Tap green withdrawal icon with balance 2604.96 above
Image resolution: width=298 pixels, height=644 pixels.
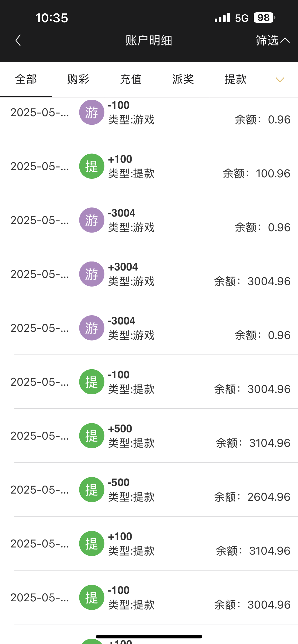tap(92, 543)
